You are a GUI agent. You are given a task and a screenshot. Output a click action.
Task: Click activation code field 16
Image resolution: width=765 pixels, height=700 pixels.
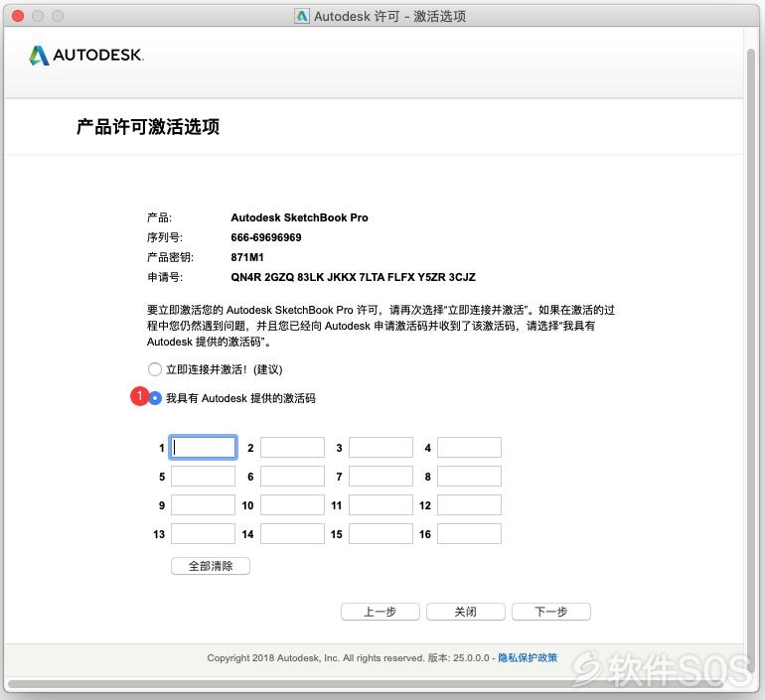pos(469,534)
